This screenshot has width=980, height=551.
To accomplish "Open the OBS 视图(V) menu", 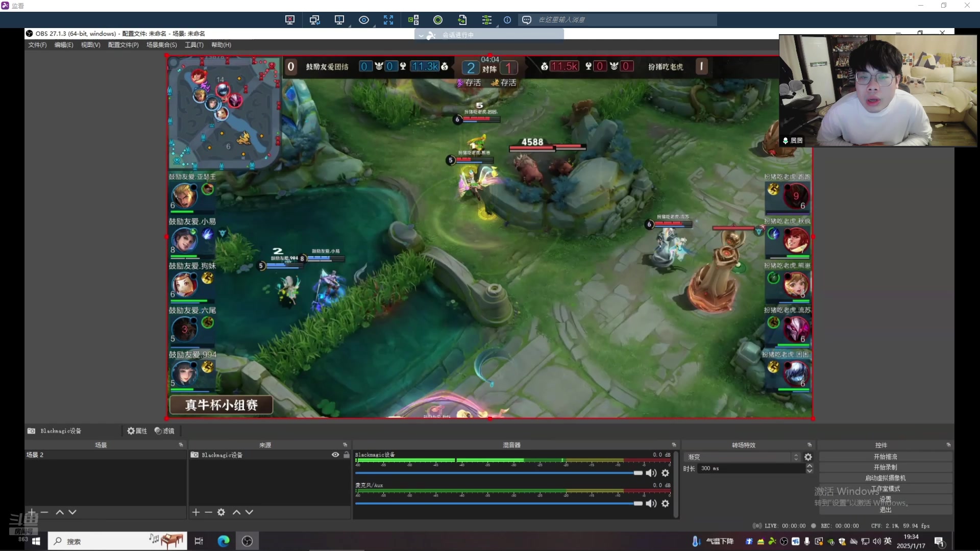I will pyautogui.click(x=90, y=45).
